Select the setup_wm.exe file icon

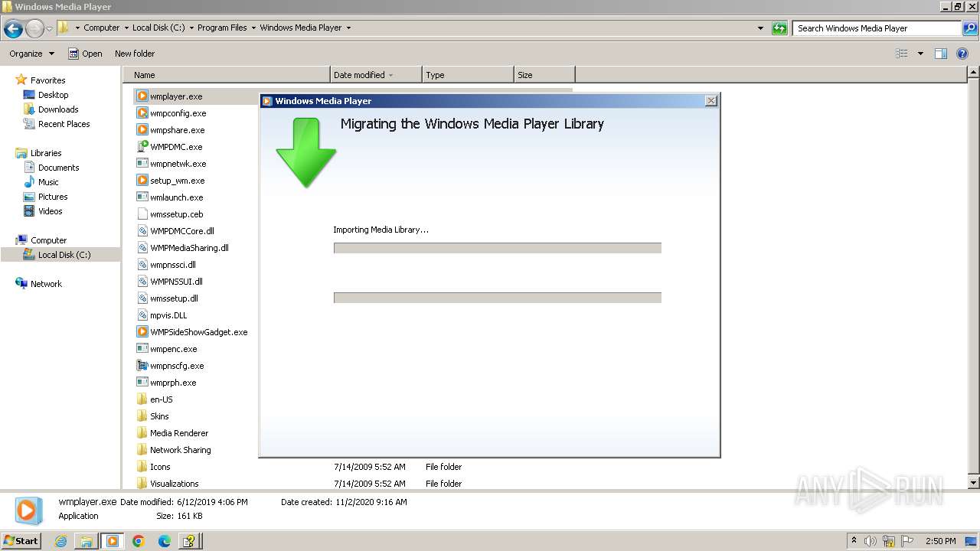[x=142, y=181]
